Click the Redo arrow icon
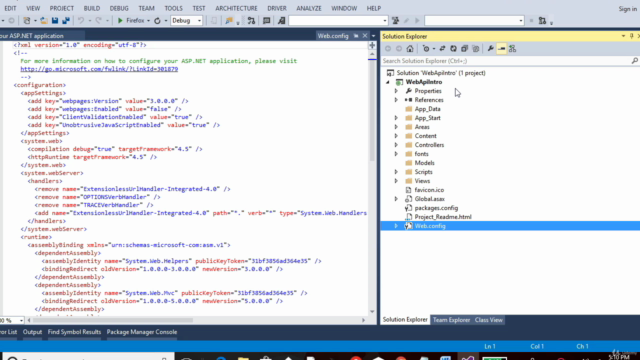 [x=98, y=20]
